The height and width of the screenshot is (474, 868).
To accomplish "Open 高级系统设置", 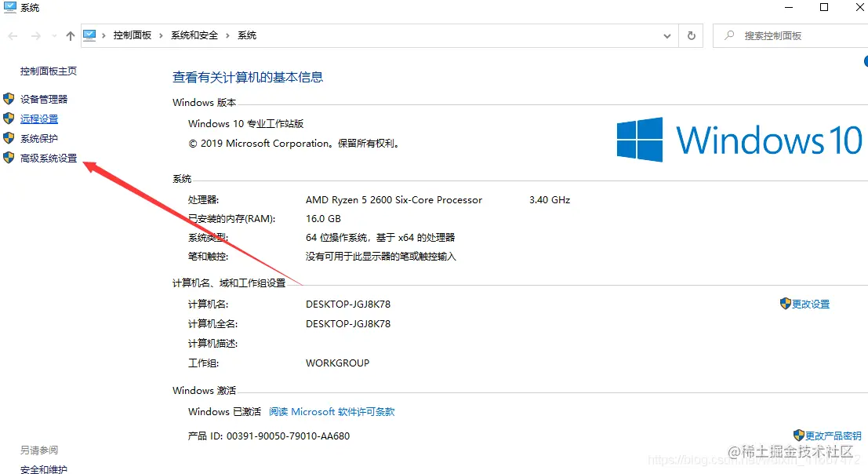I will [x=49, y=159].
